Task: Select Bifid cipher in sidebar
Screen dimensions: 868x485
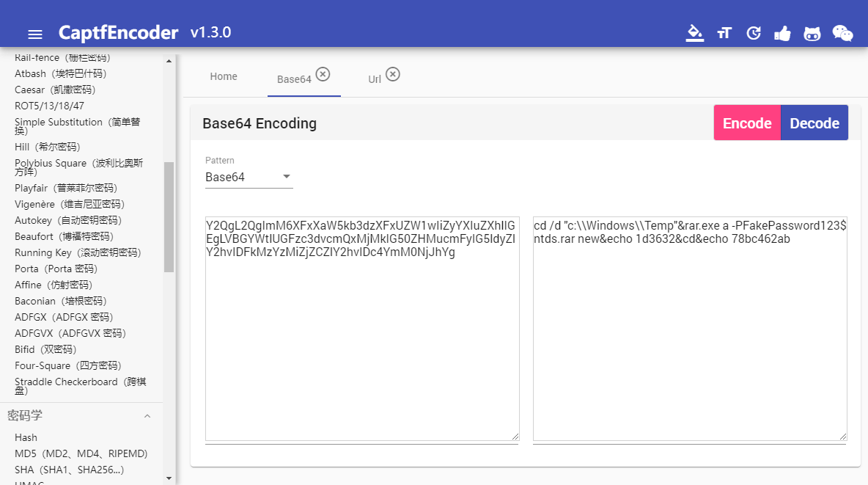Action: (x=45, y=349)
